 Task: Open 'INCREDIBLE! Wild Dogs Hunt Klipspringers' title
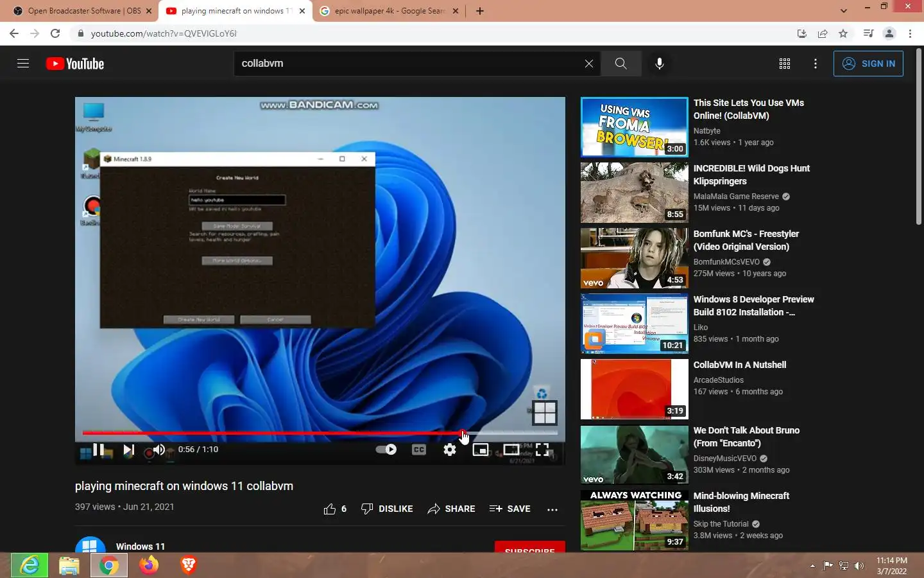click(x=751, y=175)
